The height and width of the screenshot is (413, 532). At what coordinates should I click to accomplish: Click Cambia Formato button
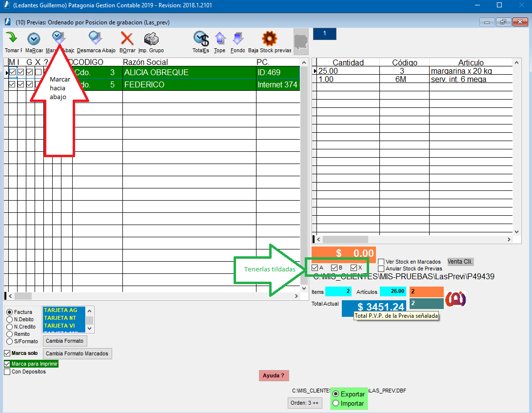pyautogui.click(x=65, y=341)
